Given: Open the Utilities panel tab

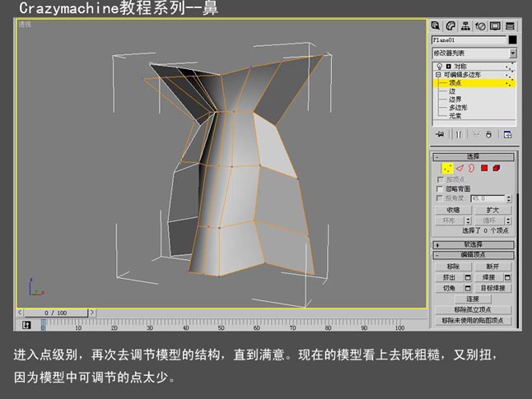Looking at the screenshot, I should [x=510, y=26].
